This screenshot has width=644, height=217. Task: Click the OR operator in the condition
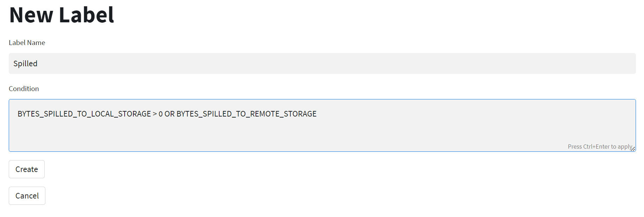(170, 114)
